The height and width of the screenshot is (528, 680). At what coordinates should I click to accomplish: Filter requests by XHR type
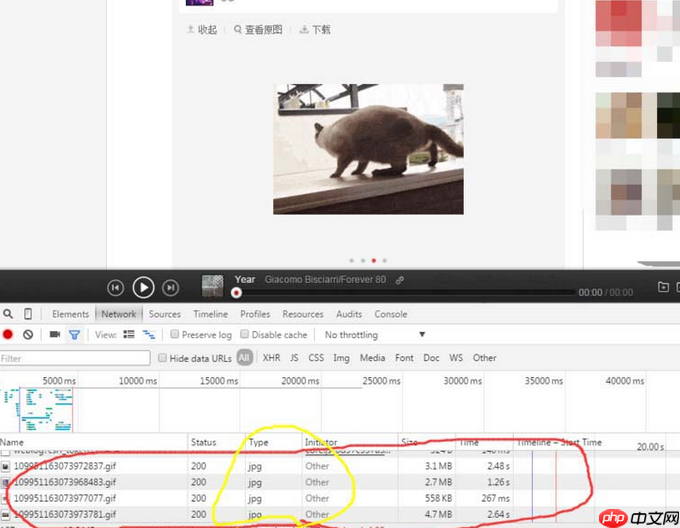pyautogui.click(x=271, y=357)
